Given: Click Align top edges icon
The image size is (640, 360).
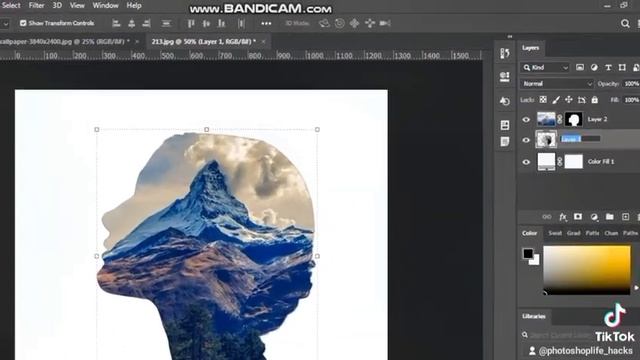Looking at the screenshot, I should (191, 23).
